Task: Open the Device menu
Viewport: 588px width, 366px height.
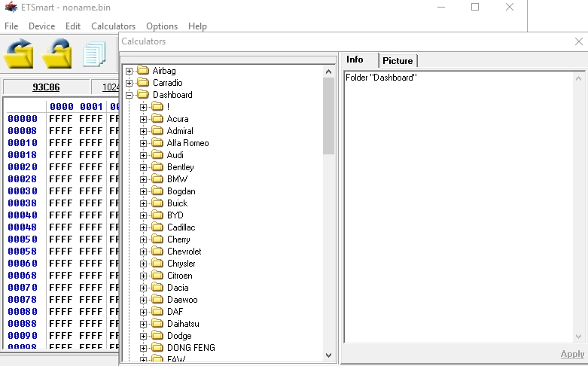Action: pyautogui.click(x=41, y=26)
